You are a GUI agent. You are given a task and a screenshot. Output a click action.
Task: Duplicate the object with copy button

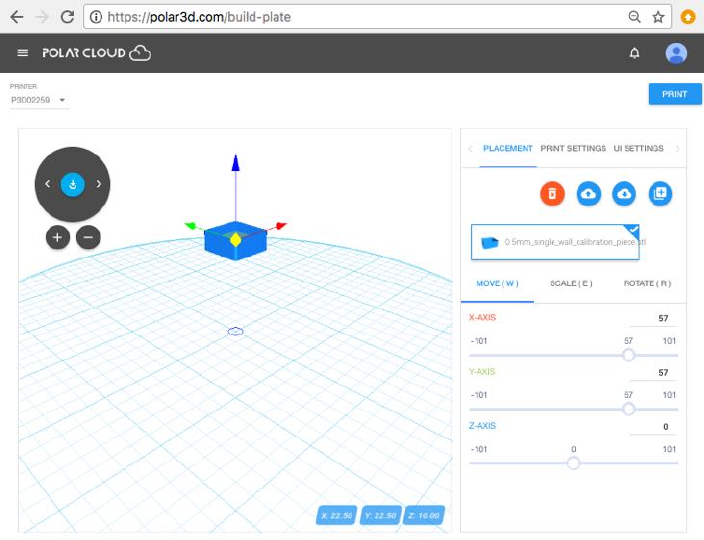(660, 194)
